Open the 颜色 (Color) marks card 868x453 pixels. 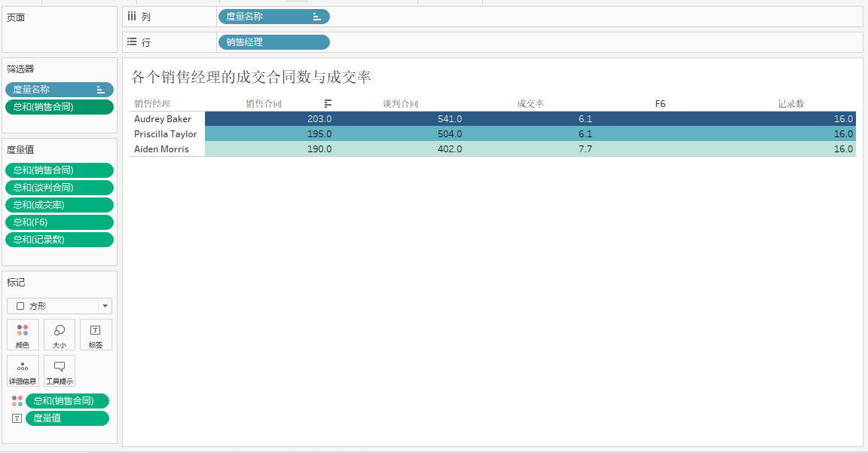(23, 334)
